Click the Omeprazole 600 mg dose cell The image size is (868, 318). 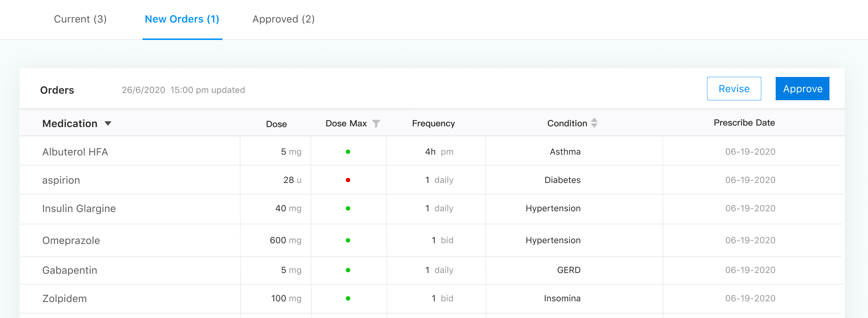coord(285,240)
